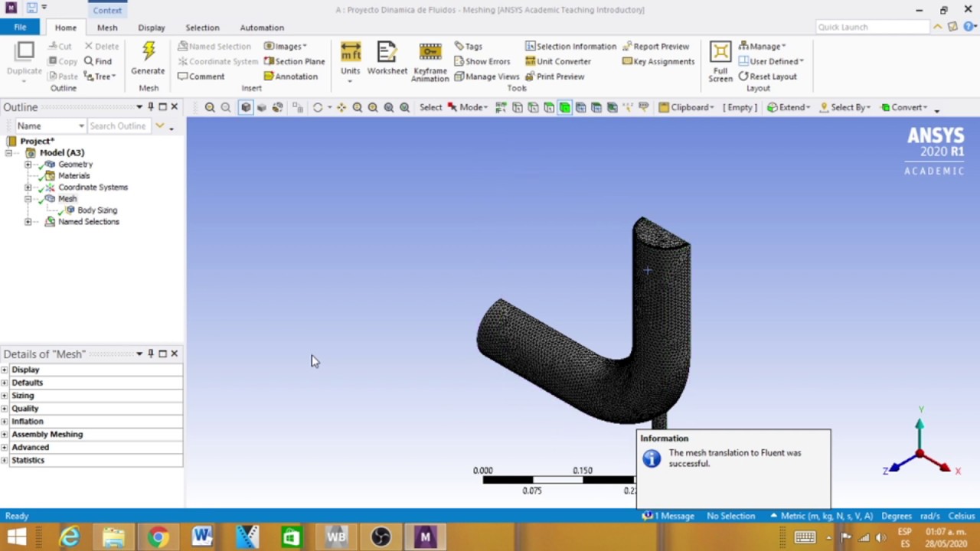This screenshot has width=980, height=551.
Task: Toggle the Body selection filter
Action: point(564,107)
